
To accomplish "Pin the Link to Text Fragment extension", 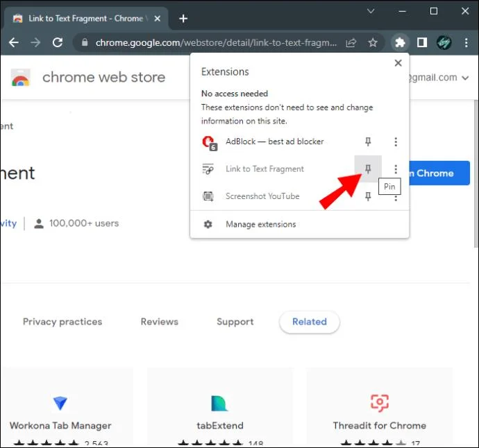I will tap(368, 169).
